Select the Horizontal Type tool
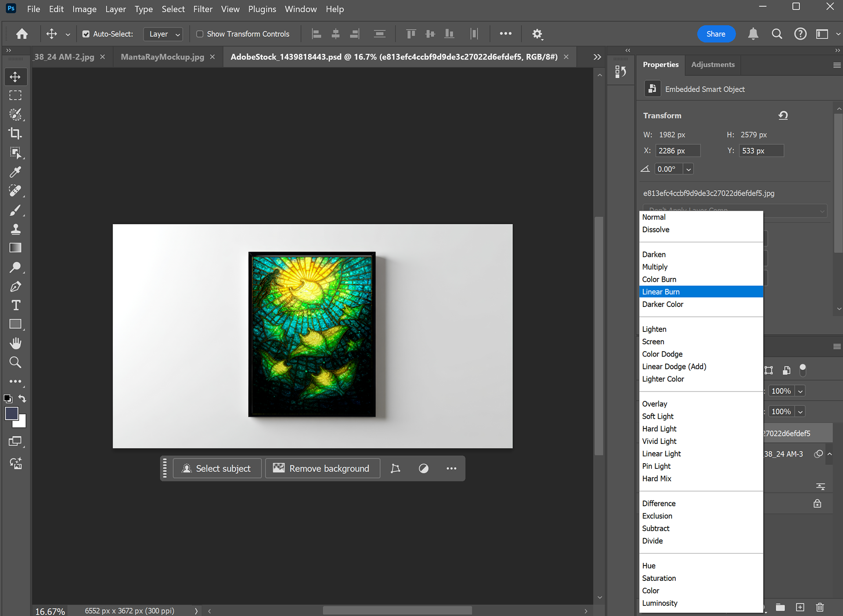The image size is (843, 616). tap(15, 306)
